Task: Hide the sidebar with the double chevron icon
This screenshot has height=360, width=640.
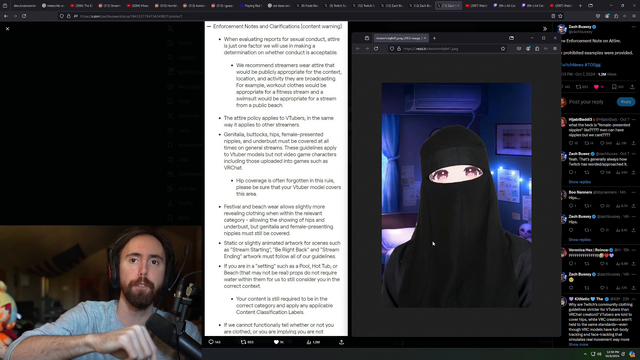Action: (x=544, y=29)
